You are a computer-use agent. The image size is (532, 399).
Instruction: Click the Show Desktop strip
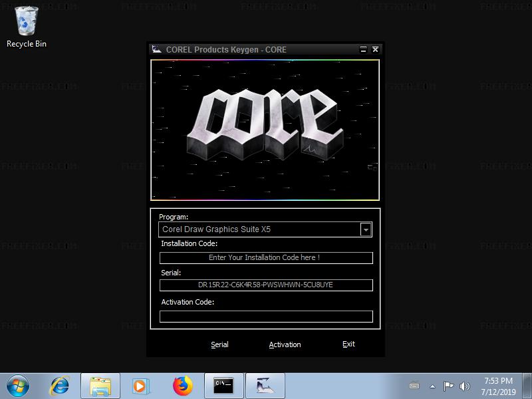pos(527,386)
